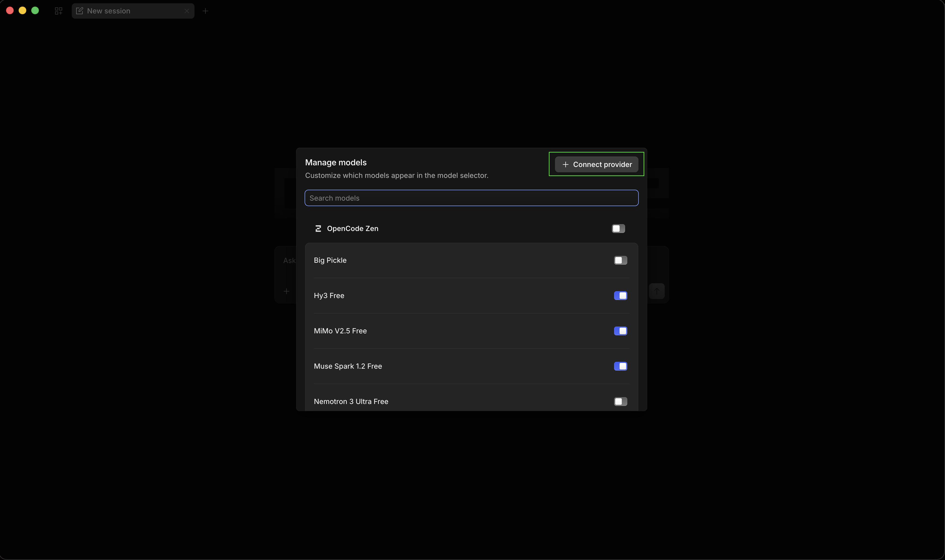Click the Big Pickle model name
This screenshot has width=945, height=560.
click(330, 260)
